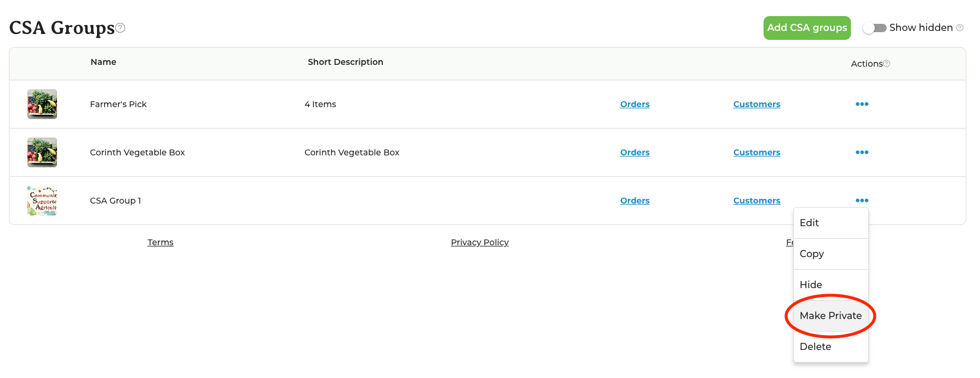The image size is (980, 378).
Task: Click the Name column header
Action: click(103, 62)
